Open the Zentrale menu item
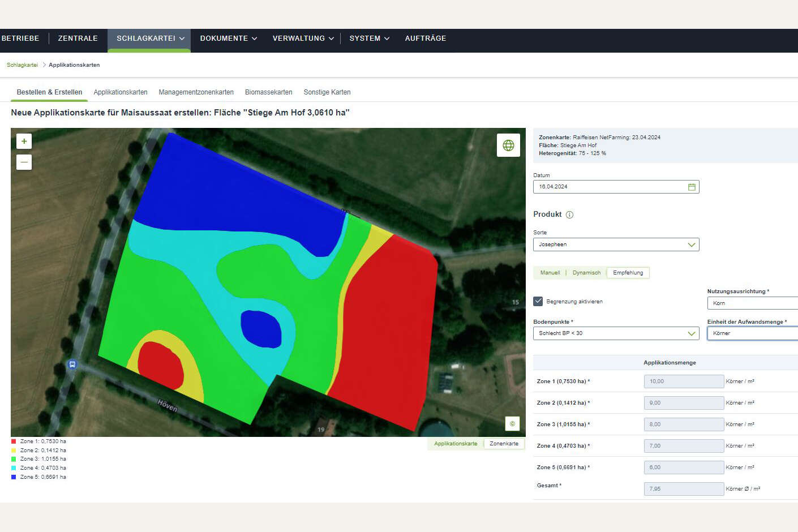This screenshot has width=798, height=532. click(78, 38)
